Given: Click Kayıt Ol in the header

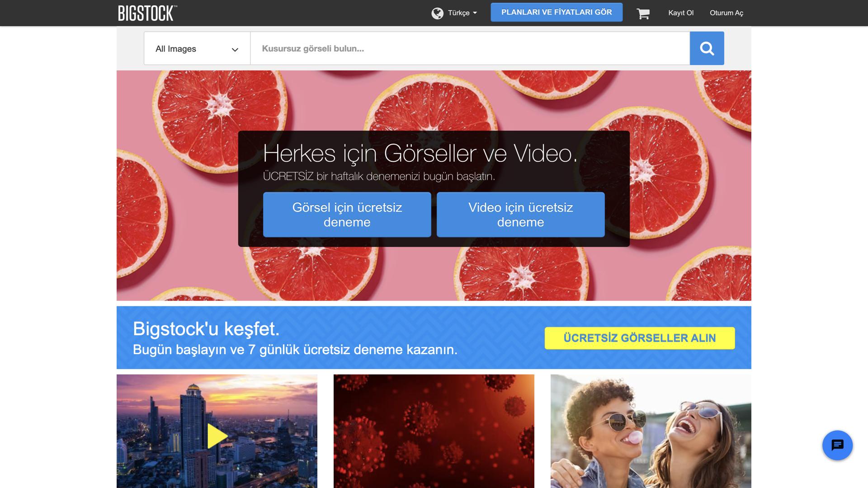Looking at the screenshot, I should 680,13.
